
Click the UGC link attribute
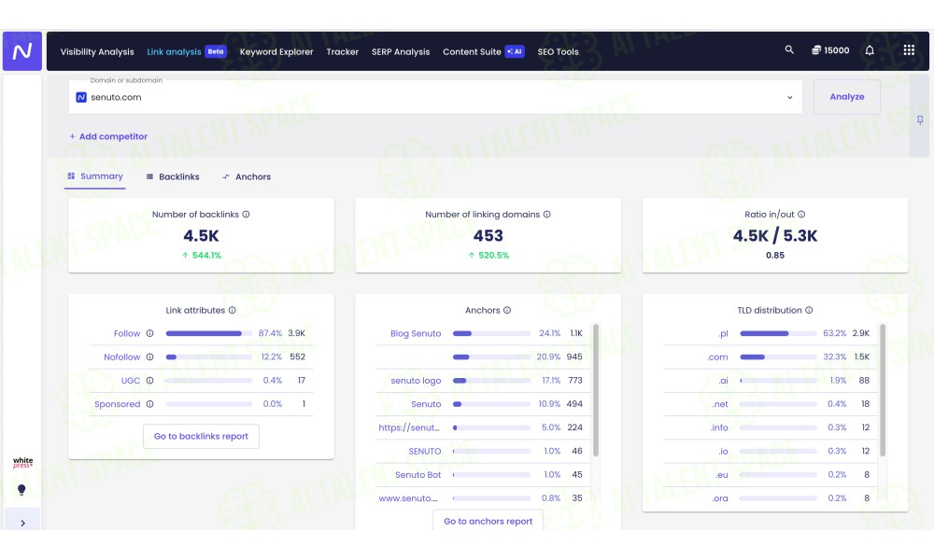pos(131,381)
